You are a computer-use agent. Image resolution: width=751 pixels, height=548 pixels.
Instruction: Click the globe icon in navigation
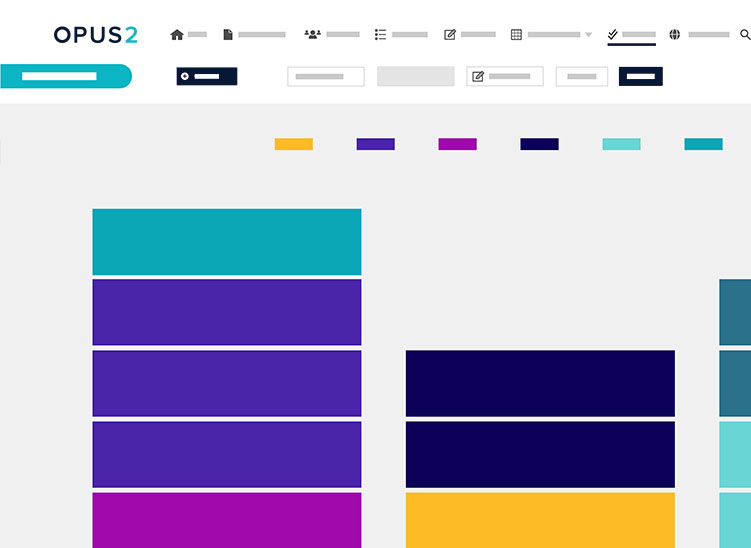(675, 35)
